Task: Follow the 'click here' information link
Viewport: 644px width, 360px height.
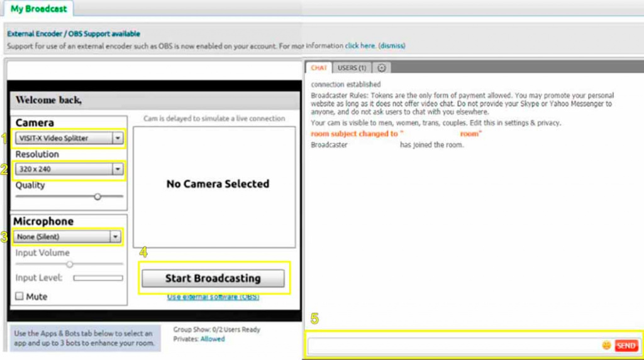Action: coord(360,46)
